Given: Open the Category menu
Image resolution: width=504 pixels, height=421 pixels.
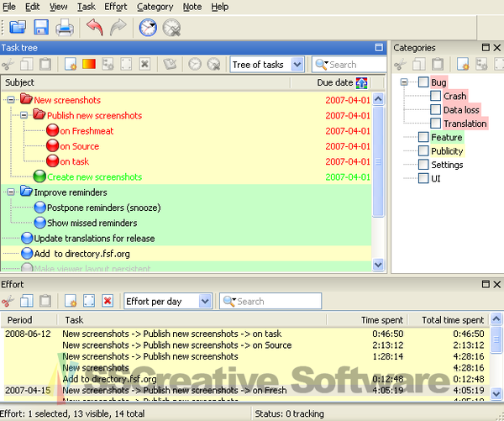Looking at the screenshot, I should click(155, 7).
